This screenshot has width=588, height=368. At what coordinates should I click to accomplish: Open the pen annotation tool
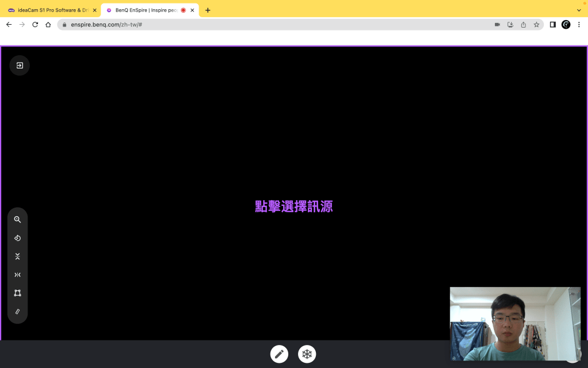tap(280, 354)
